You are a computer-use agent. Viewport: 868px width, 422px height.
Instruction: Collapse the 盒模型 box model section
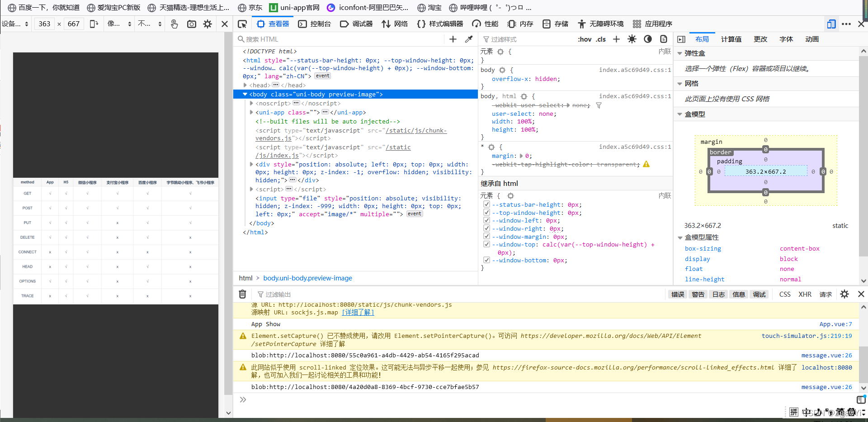click(x=679, y=114)
